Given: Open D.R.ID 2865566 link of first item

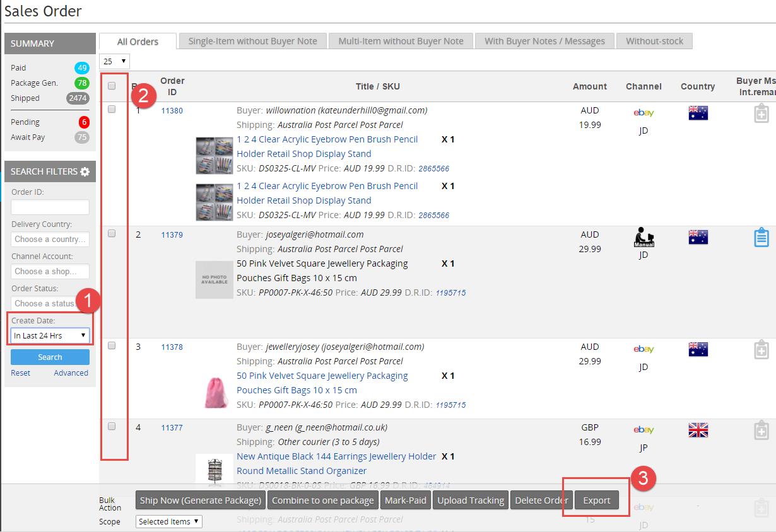Looking at the screenshot, I should pyautogui.click(x=434, y=168).
